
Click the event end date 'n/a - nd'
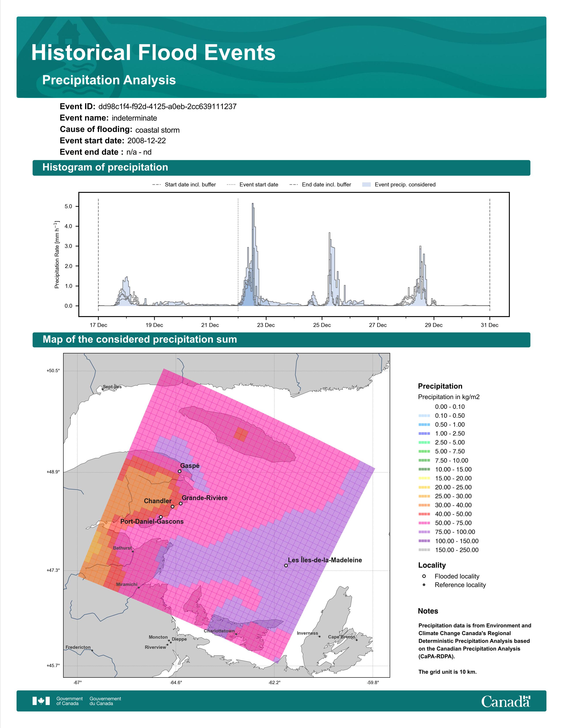[x=139, y=152]
